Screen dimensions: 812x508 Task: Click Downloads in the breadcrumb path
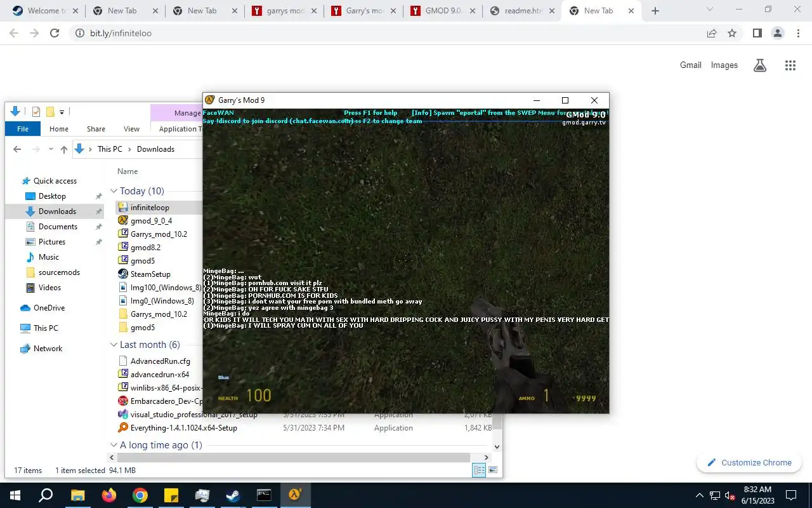click(x=155, y=149)
